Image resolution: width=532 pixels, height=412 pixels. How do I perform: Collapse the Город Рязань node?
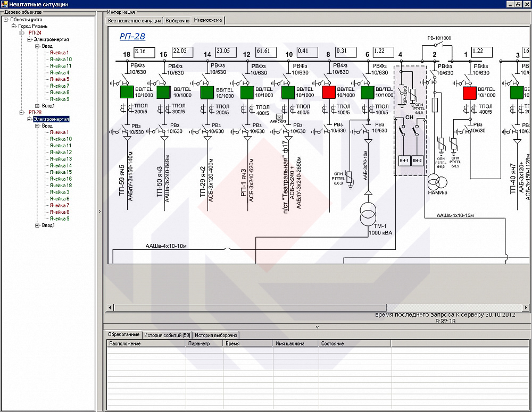click(x=13, y=26)
